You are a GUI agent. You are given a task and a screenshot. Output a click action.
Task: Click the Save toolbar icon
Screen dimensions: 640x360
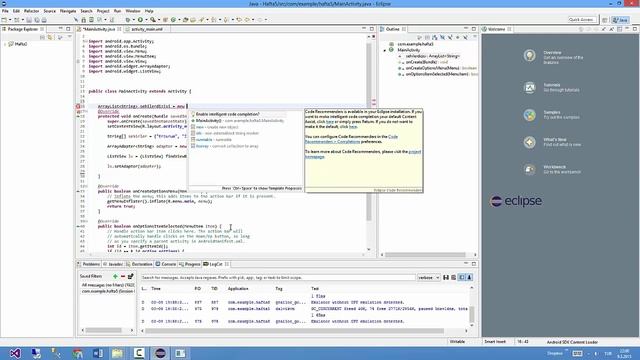[x=29, y=20]
